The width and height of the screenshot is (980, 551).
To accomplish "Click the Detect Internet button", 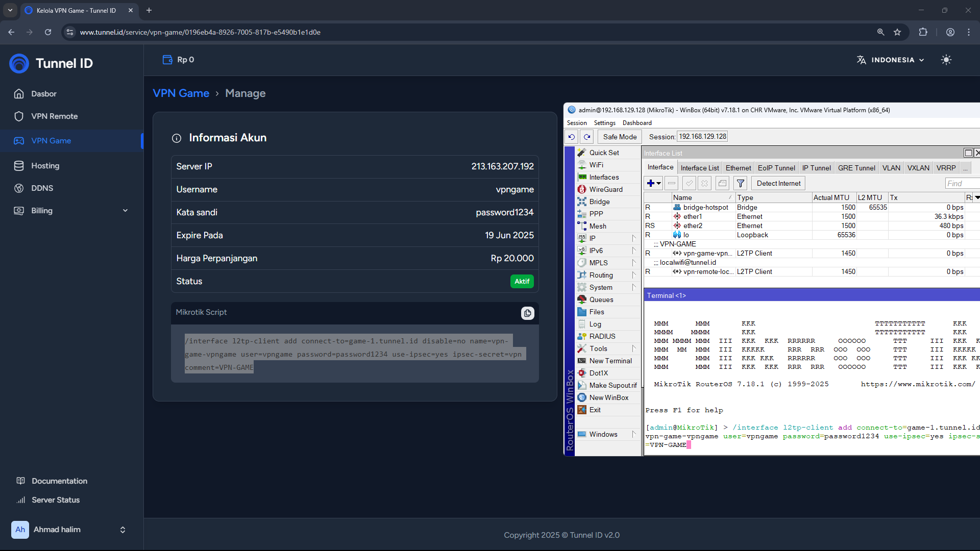I will [x=778, y=183].
